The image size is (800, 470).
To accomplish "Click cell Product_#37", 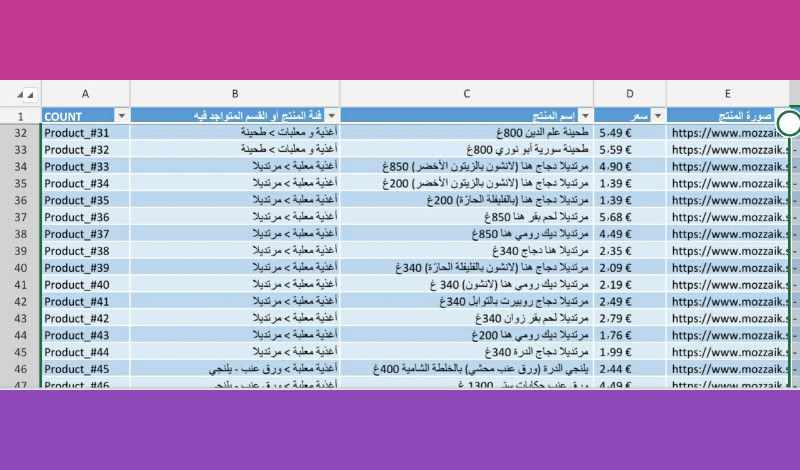I will 86,234.
